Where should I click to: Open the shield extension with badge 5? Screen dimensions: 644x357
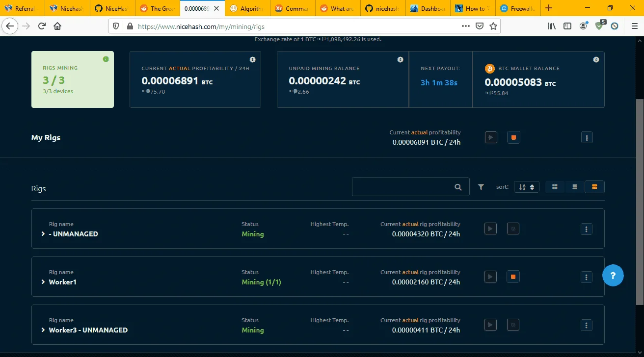coord(599,25)
